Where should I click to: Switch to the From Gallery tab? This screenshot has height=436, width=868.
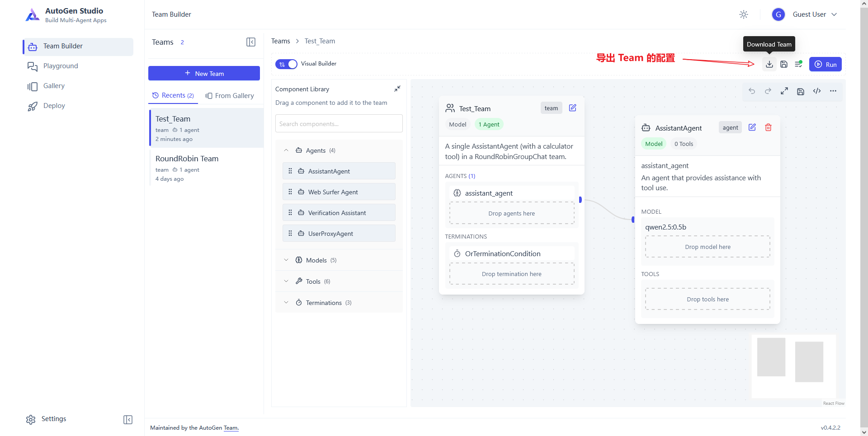(230, 96)
